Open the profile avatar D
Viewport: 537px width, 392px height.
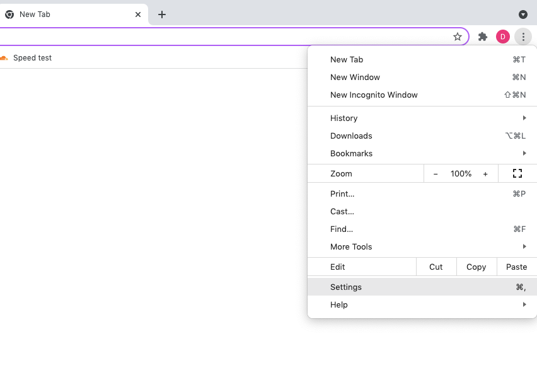coord(503,37)
